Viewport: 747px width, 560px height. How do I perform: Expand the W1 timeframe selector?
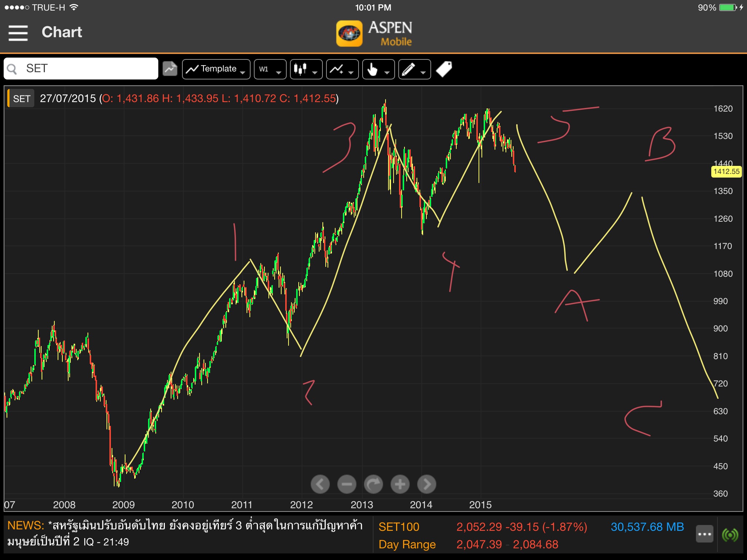(x=270, y=69)
